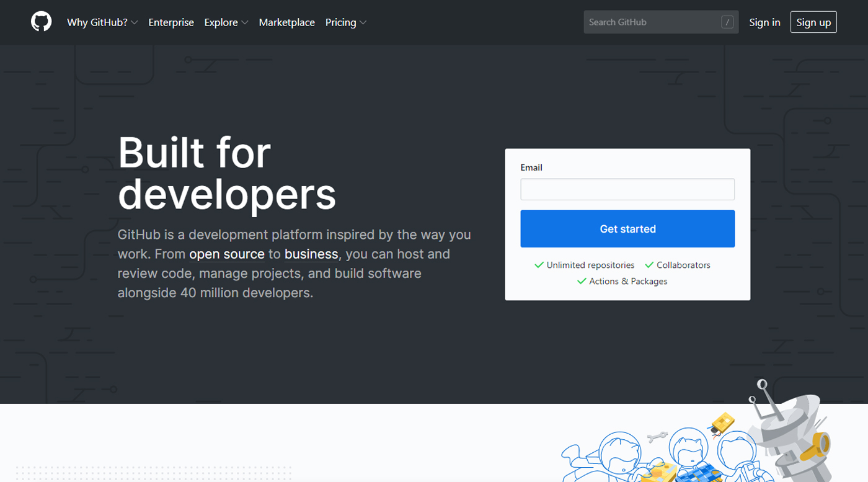Expand the Explore dropdown menu
This screenshot has width=868, height=482.
[226, 22]
